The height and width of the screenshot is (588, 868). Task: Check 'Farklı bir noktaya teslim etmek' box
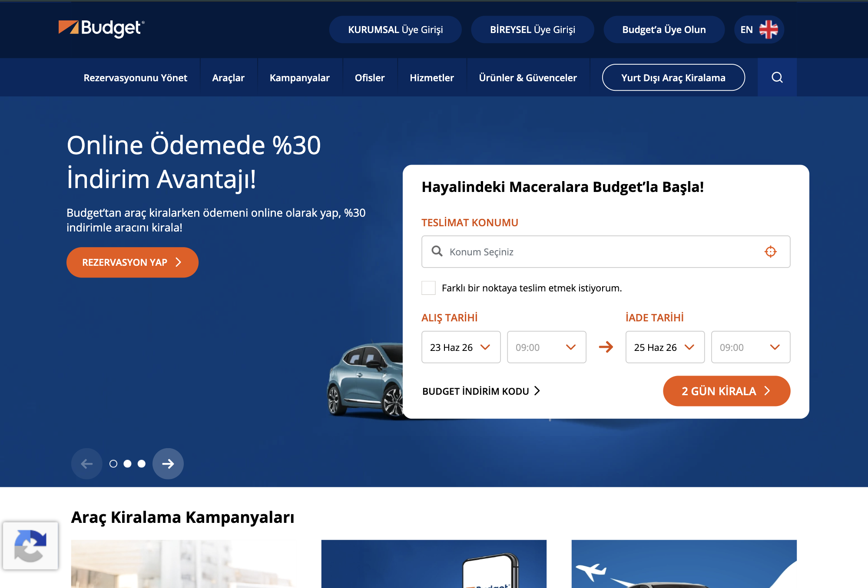click(x=428, y=288)
